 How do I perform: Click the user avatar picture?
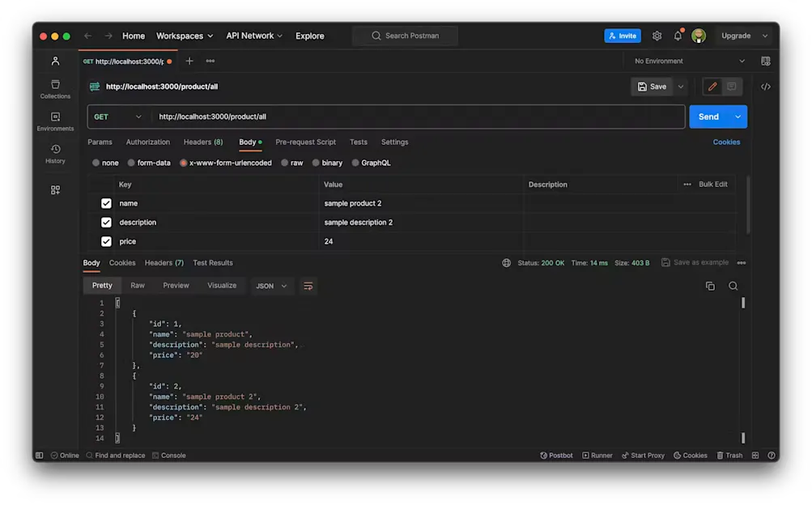699,36
